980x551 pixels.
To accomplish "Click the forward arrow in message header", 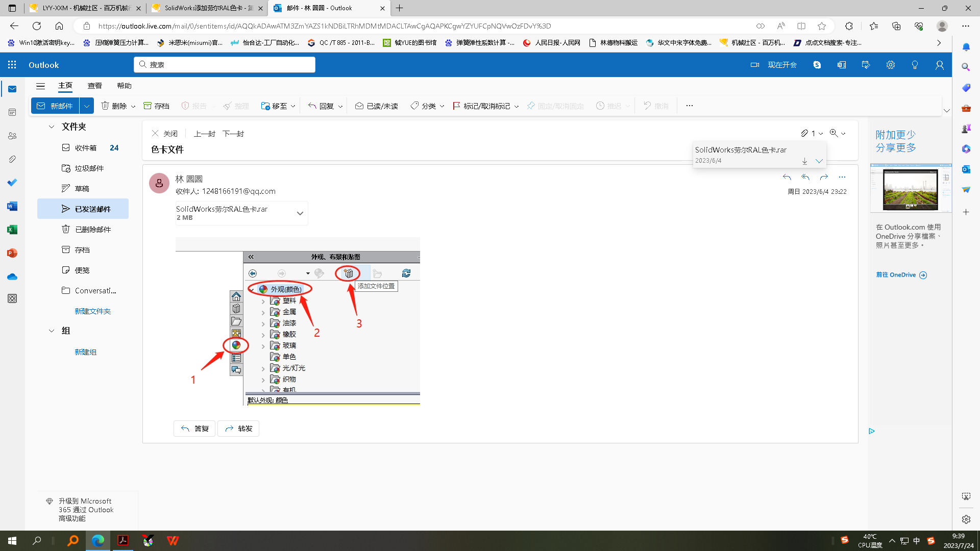I will pyautogui.click(x=824, y=177).
